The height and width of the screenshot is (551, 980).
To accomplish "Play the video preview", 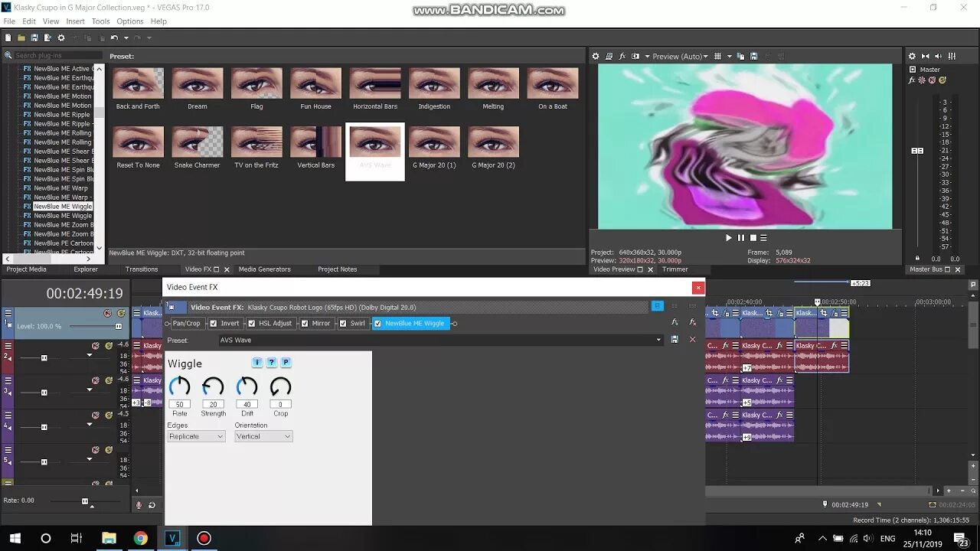I will click(728, 238).
